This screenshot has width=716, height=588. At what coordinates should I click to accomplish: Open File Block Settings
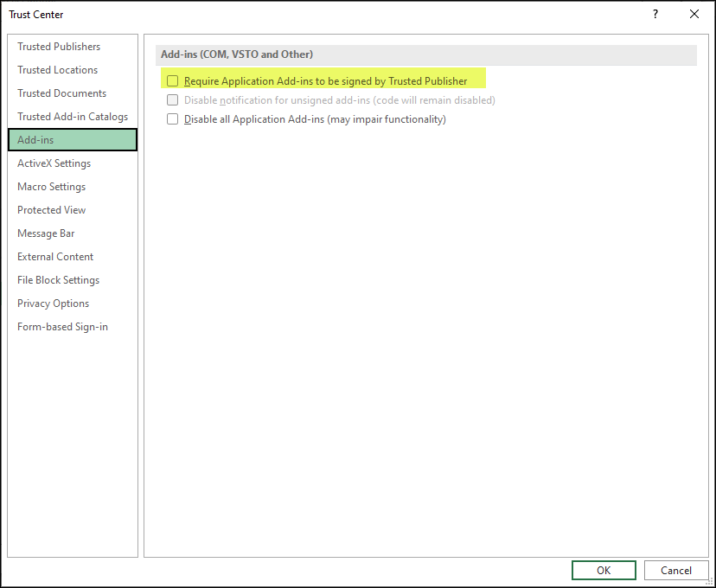[x=73, y=279]
